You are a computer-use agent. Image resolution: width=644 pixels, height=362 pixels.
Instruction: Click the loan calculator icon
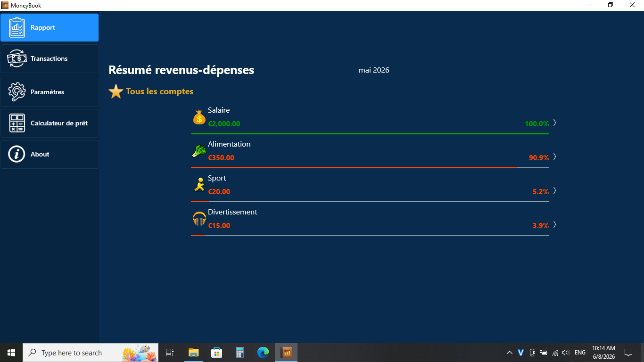17,123
